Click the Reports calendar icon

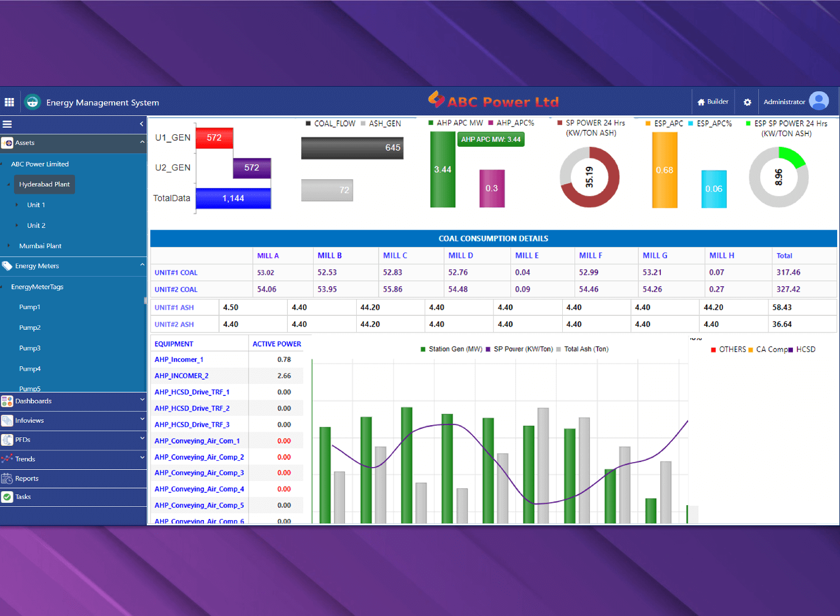7,478
